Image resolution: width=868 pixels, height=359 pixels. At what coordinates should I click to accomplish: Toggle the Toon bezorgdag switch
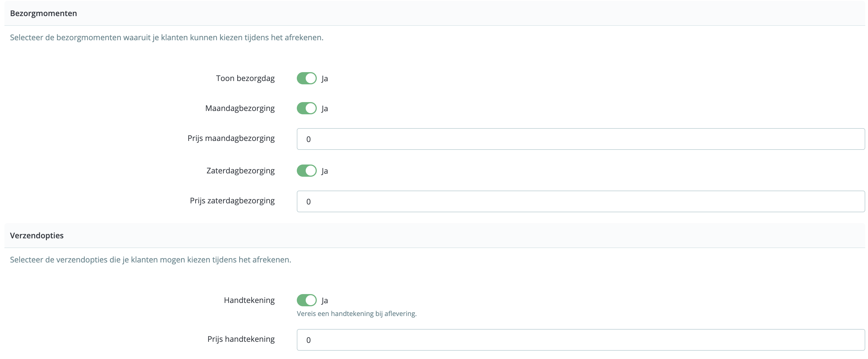(x=306, y=78)
